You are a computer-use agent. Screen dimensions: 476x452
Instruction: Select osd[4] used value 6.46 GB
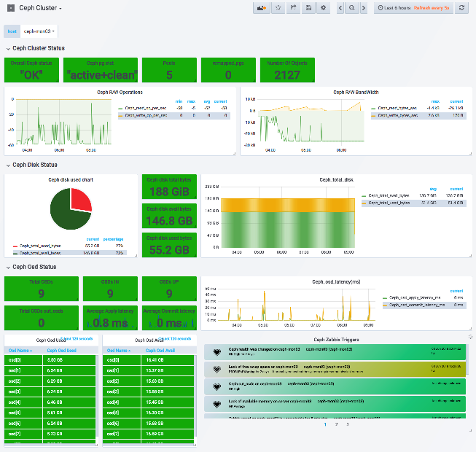69,402
